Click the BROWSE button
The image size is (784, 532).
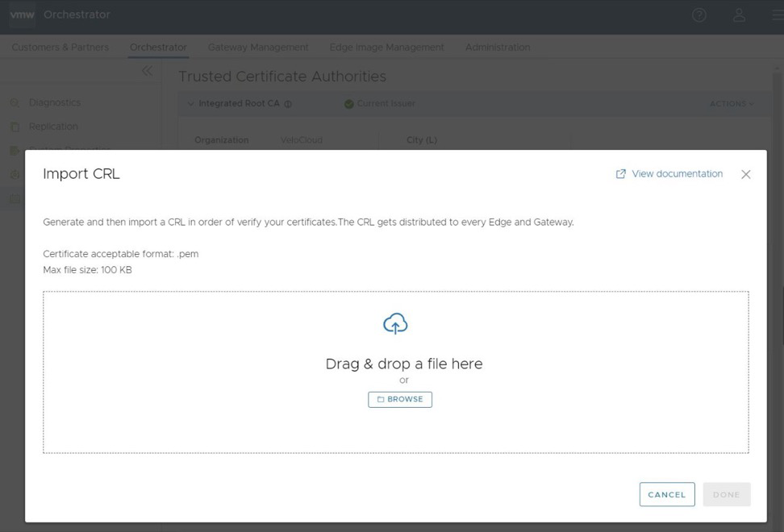[x=400, y=399]
